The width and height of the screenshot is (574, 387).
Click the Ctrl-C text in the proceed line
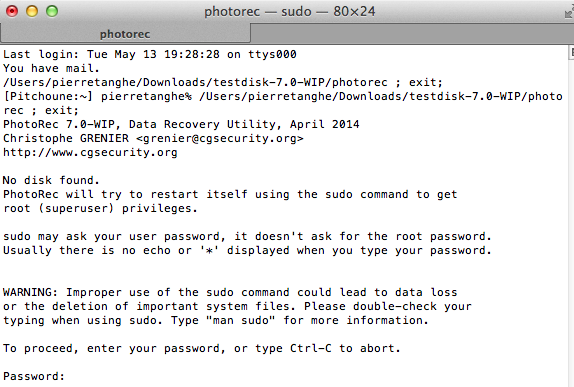pos(311,348)
